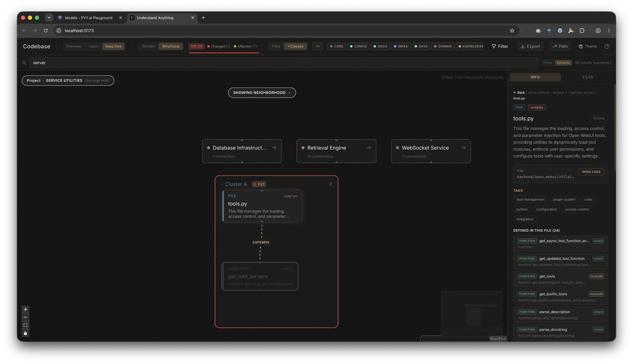Screen dimensions: 633x364
Task: Toggle the CONFIG category filter
Action: tap(358, 46)
